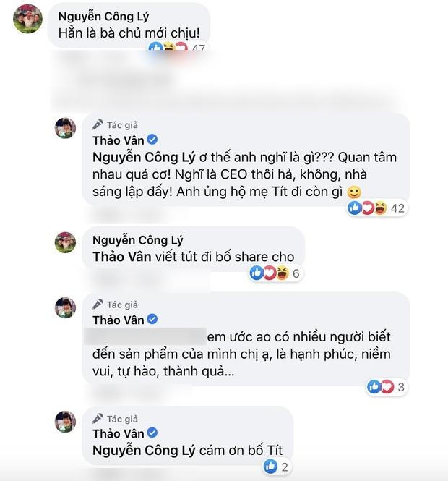The width and height of the screenshot is (448, 481).
Task: Click the verified badge in the "CEO" reply
Action: (x=152, y=140)
